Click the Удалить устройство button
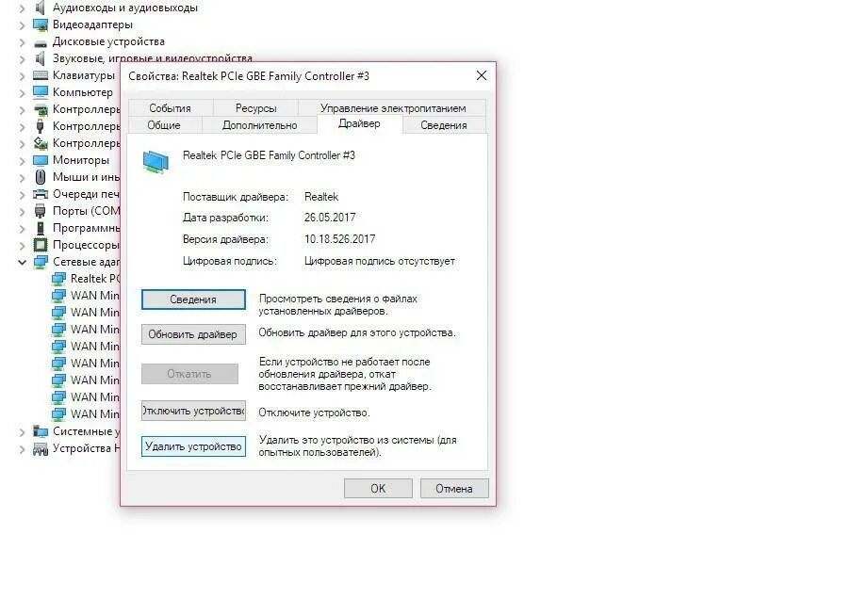Screen dimensions: 868x599 (x=193, y=447)
